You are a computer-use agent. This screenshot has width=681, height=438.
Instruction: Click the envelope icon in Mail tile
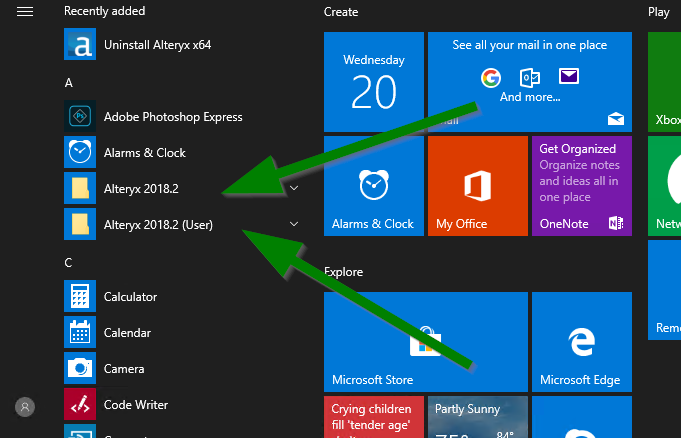tap(569, 76)
